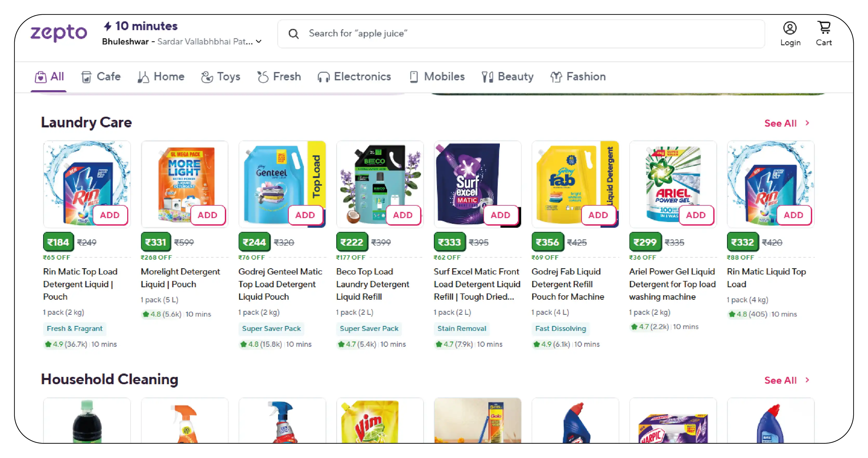Screen dimensions: 868x458
Task: Click the lightning bolt delivery icon
Action: 107,26
